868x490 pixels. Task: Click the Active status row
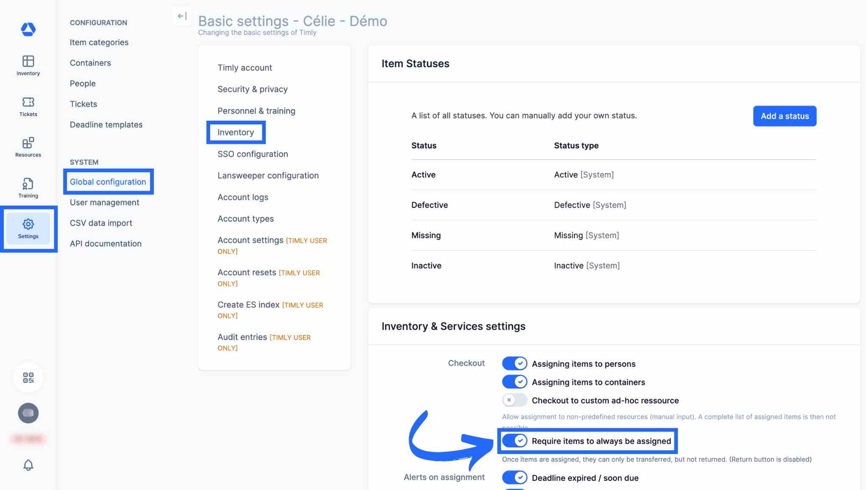614,174
